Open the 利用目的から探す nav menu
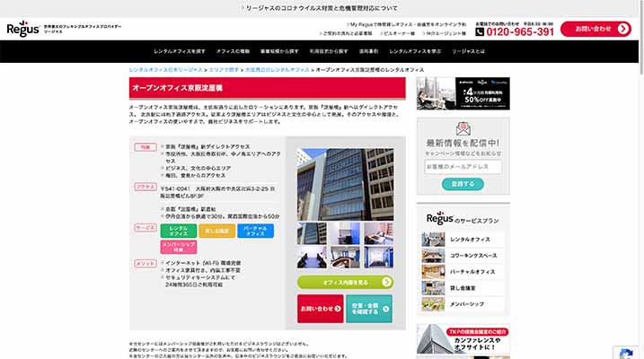 coord(329,51)
